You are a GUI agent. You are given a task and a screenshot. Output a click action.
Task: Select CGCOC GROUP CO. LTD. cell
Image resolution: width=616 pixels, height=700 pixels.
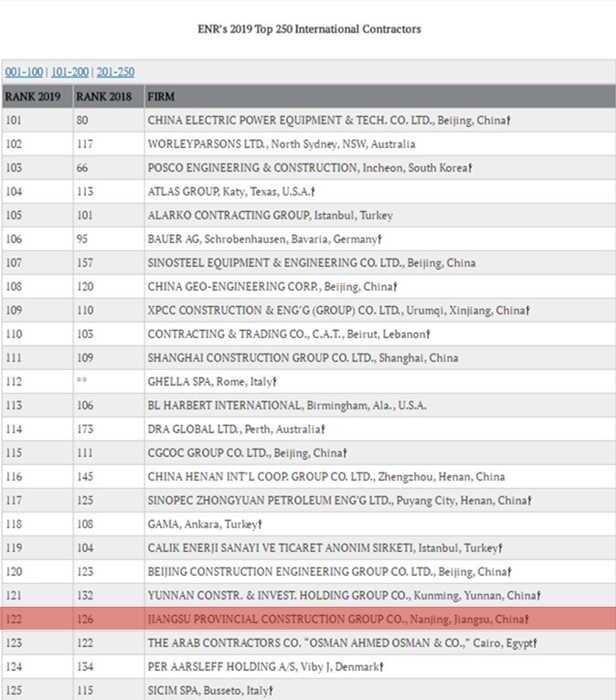pyautogui.click(x=380, y=452)
